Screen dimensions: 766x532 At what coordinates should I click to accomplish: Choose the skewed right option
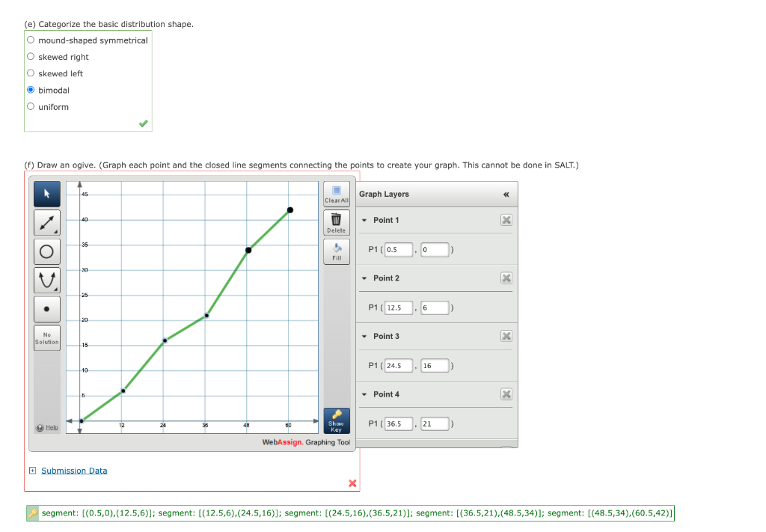point(31,56)
